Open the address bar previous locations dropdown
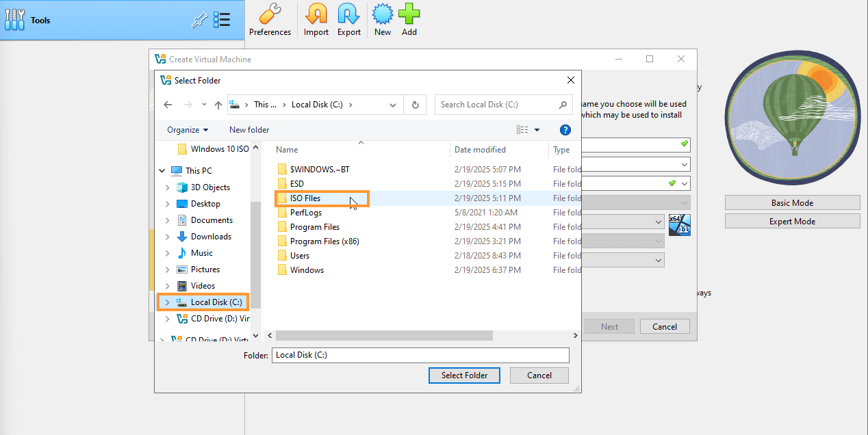Screen dimensions: 868x435 [393, 105]
